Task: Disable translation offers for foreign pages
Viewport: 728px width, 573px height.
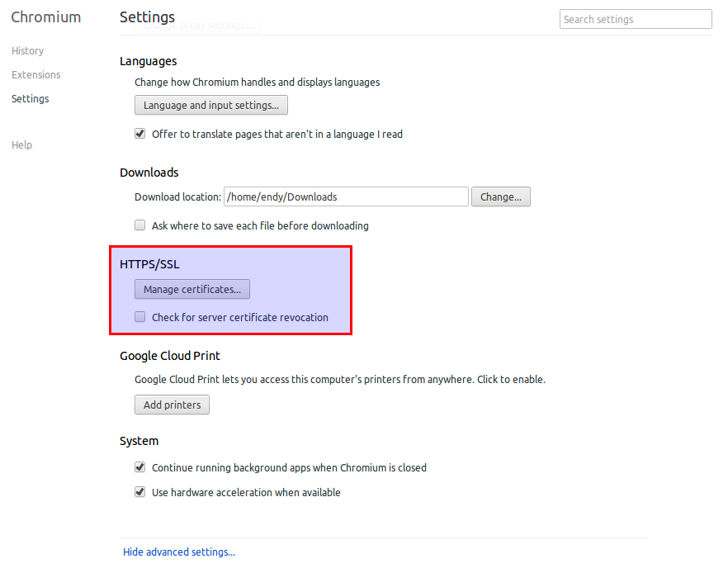Action: (139, 133)
